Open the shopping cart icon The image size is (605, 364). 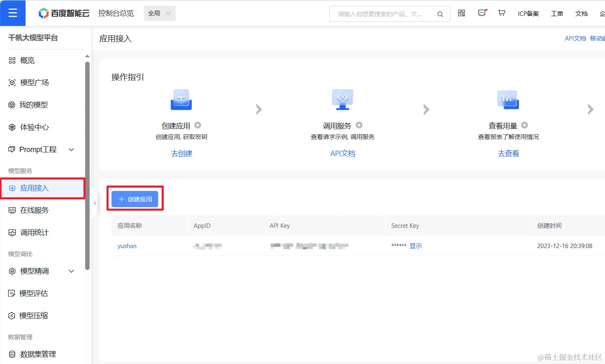[502, 13]
